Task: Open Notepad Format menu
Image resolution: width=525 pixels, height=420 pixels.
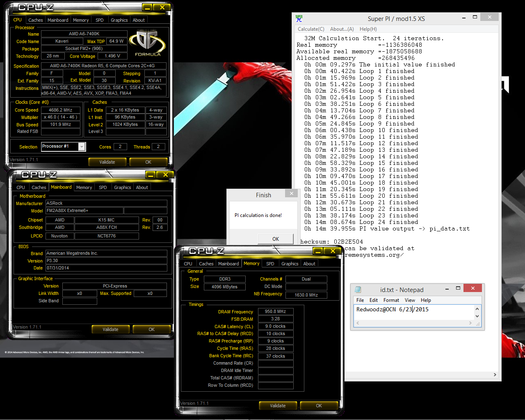Action: 391,300
